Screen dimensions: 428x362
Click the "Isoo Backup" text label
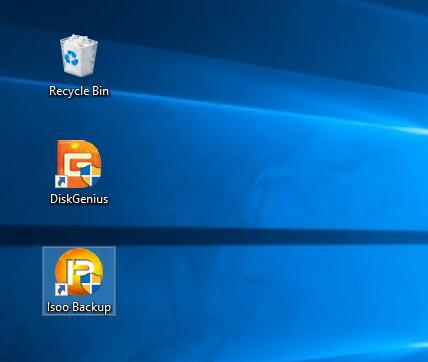pos(79,307)
